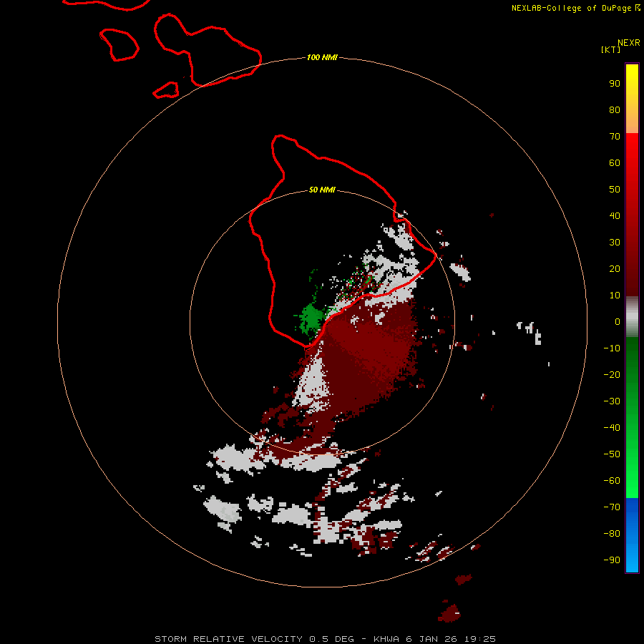
Task: Click the positive 20 scale value
Action: tap(615, 269)
